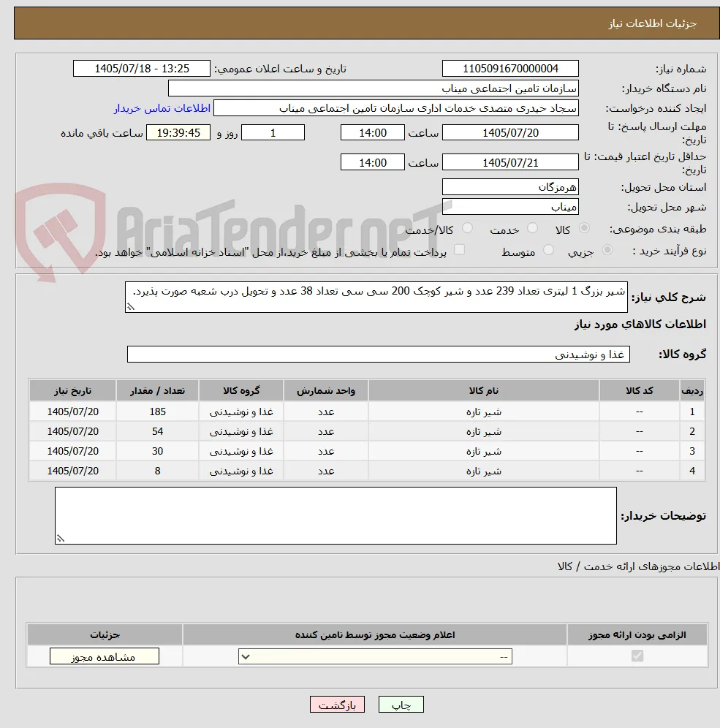This screenshot has width=720, height=728.
Task: Click the کد کالا column header
Action: [x=639, y=390]
